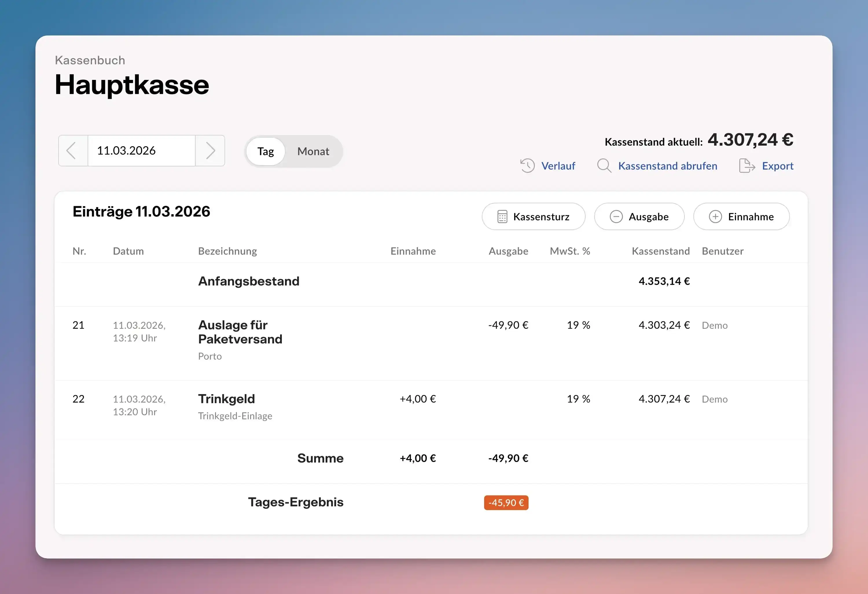Go to next day with right chevron
This screenshot has width=868, height=594.
click(x=210, y=151)
